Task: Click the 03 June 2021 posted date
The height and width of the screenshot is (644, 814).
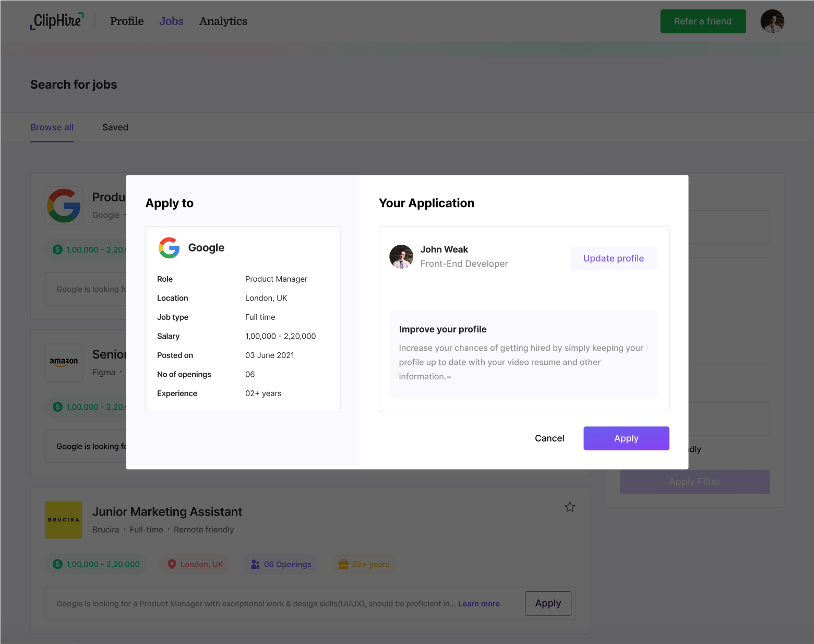Action: tap(270, 355)
